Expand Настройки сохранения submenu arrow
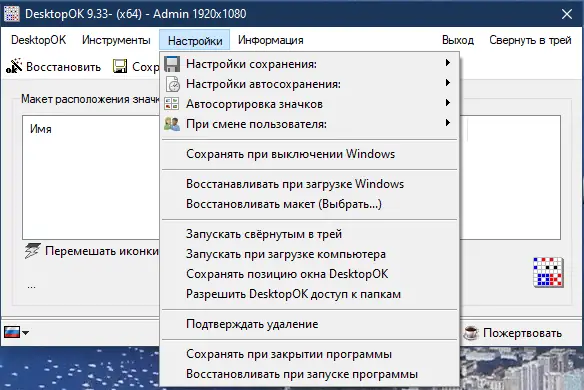 pyautogui.click(x=448, y=63)
